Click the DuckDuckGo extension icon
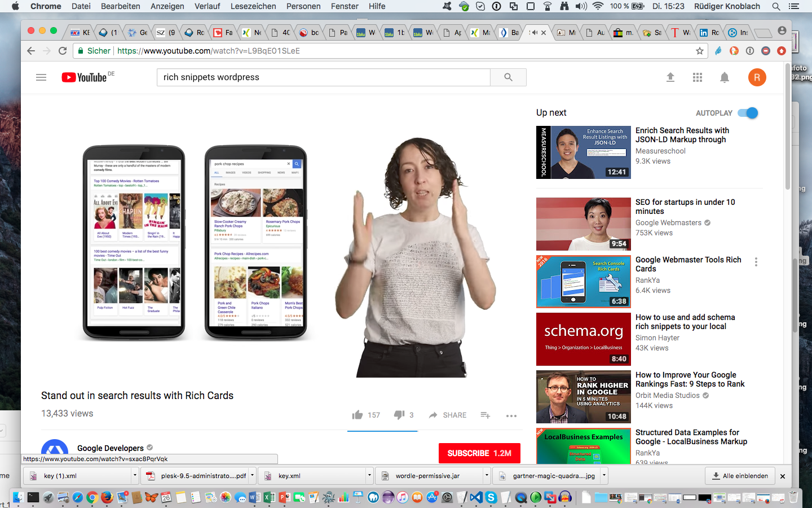The width and height of the screenshot is (812, 508). (734, 51)
